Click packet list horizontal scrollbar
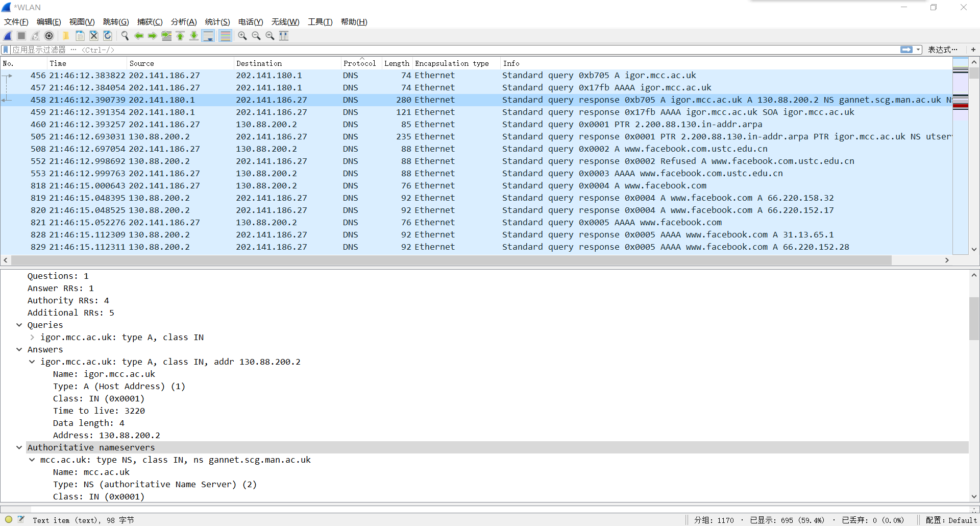 (451, 260)
